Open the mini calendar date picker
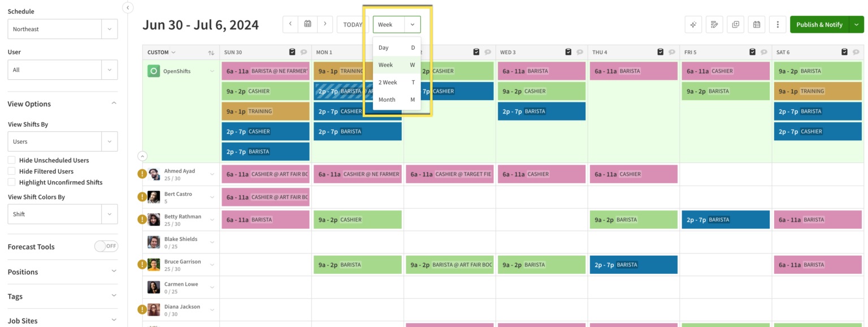The image size is (868, 327). 307,24
